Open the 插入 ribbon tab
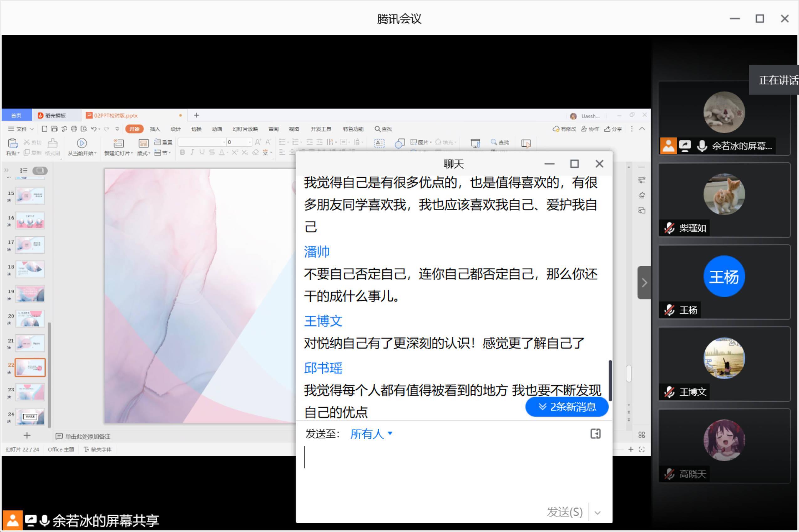 point(154,129)
